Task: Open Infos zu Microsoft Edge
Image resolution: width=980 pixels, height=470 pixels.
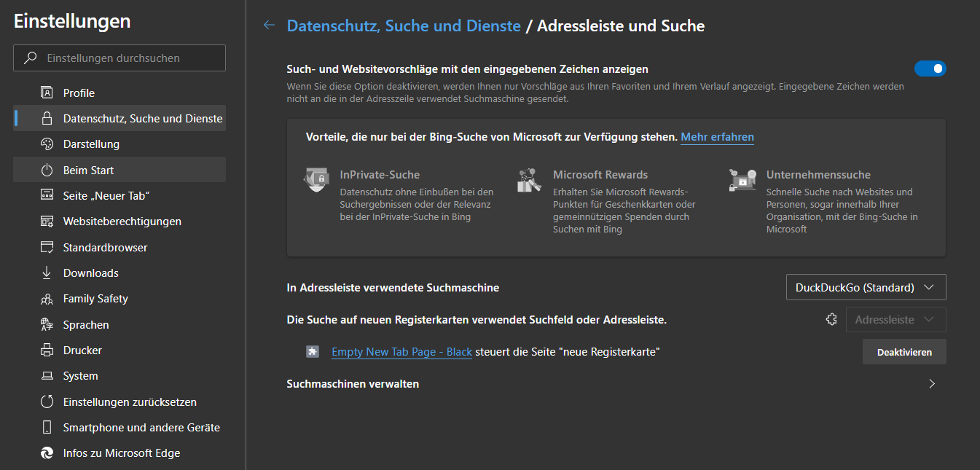Action: coord(119,453)
